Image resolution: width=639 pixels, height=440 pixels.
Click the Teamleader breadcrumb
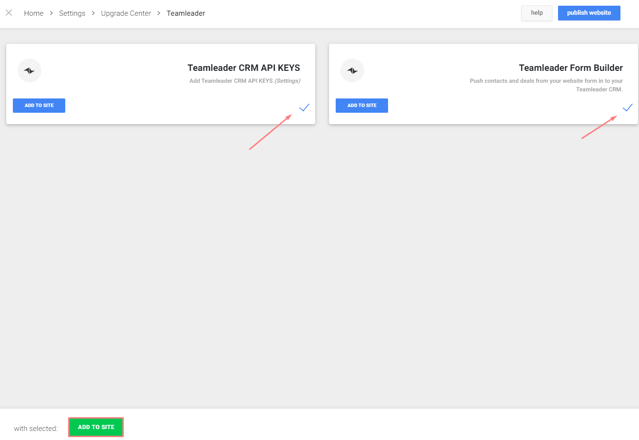[x=186, y=13]
